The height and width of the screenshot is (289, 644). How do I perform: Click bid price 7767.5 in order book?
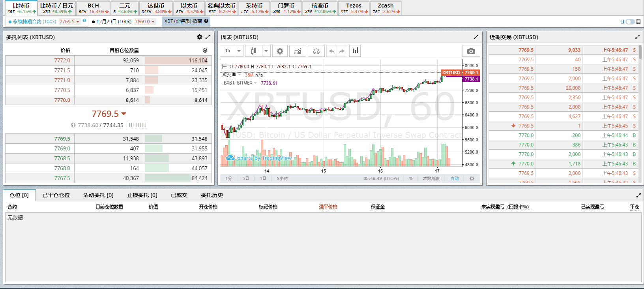click(x=62, y=178)
